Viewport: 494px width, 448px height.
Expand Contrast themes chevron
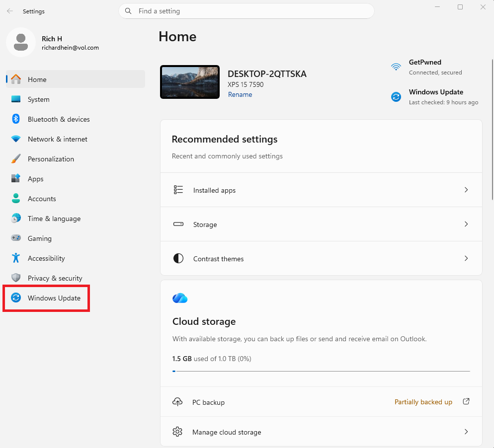click(x=466, y=258)
